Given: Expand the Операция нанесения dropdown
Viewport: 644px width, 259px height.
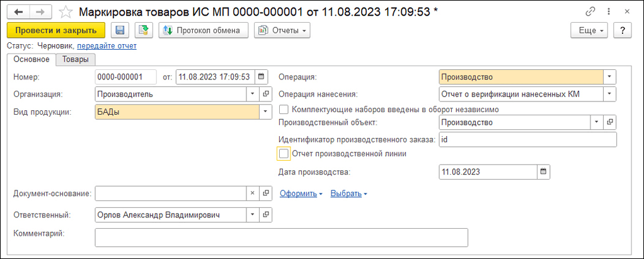Looking at the screenshot, I should (x=609, y=94).
